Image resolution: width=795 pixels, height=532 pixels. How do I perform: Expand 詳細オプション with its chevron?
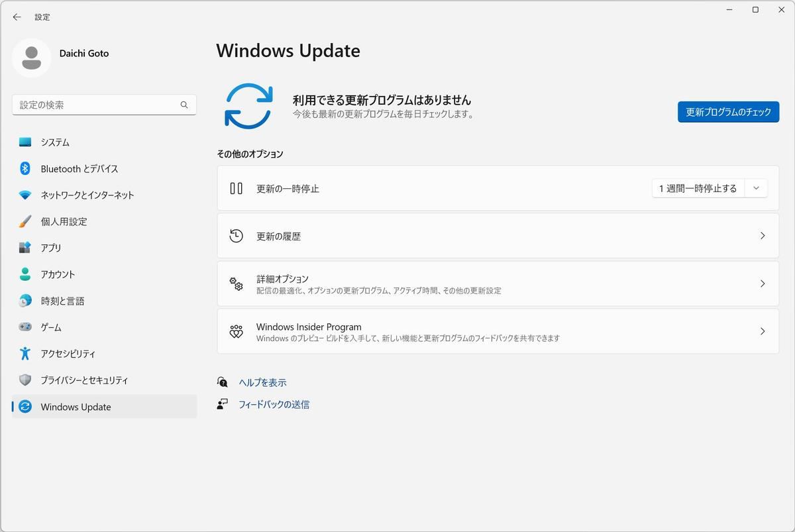click(763, 284)
